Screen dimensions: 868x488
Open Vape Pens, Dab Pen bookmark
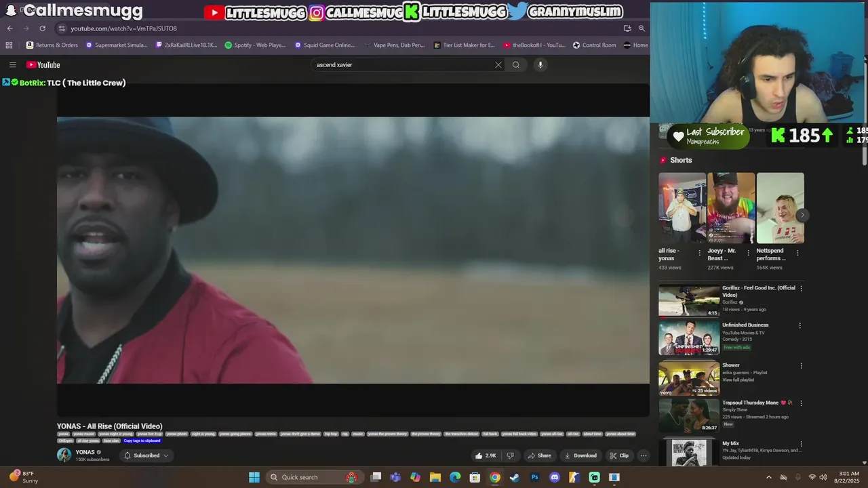(394, 45)
